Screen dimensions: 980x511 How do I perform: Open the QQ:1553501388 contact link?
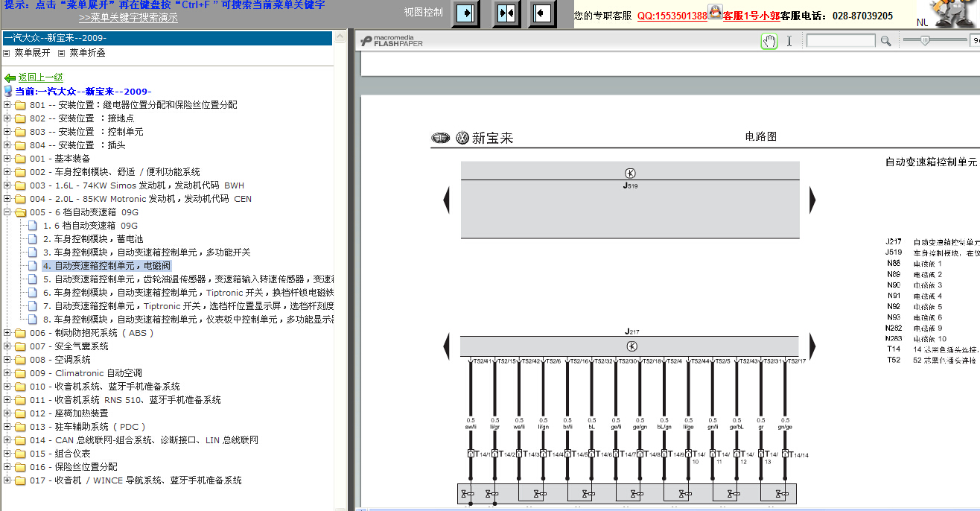(672, 16)
